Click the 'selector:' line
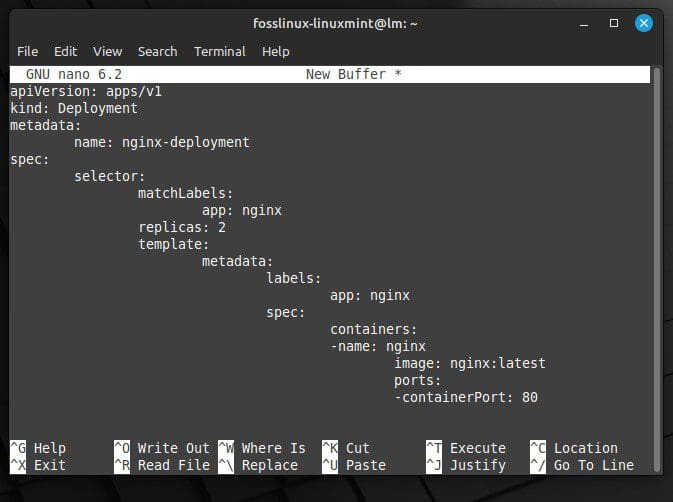 pos(109,176)
